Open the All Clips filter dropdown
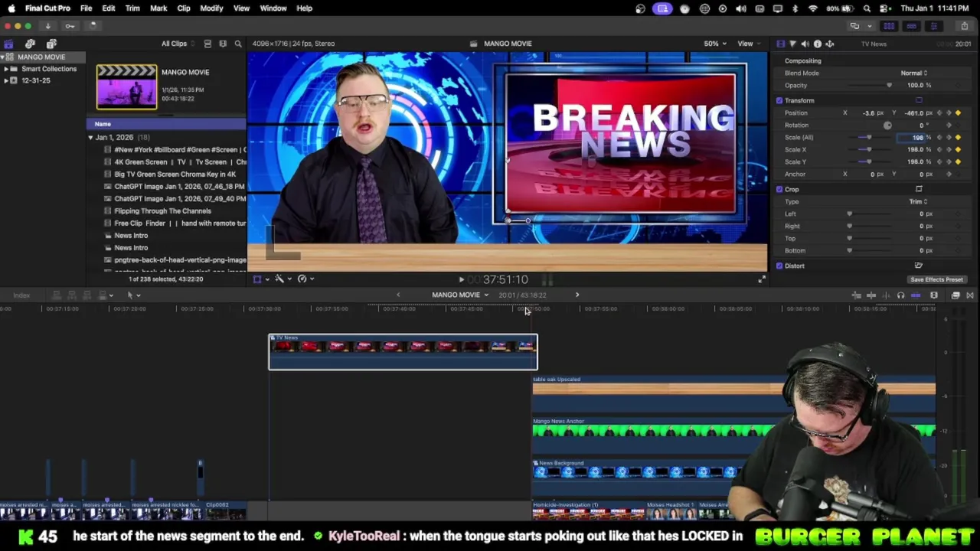 pos(178,44)
